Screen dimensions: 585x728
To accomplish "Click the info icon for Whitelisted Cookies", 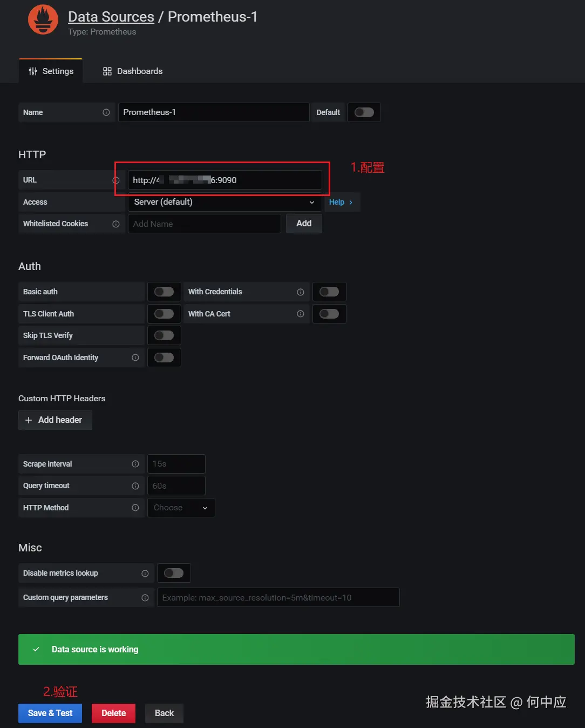I will click(116, 224).
